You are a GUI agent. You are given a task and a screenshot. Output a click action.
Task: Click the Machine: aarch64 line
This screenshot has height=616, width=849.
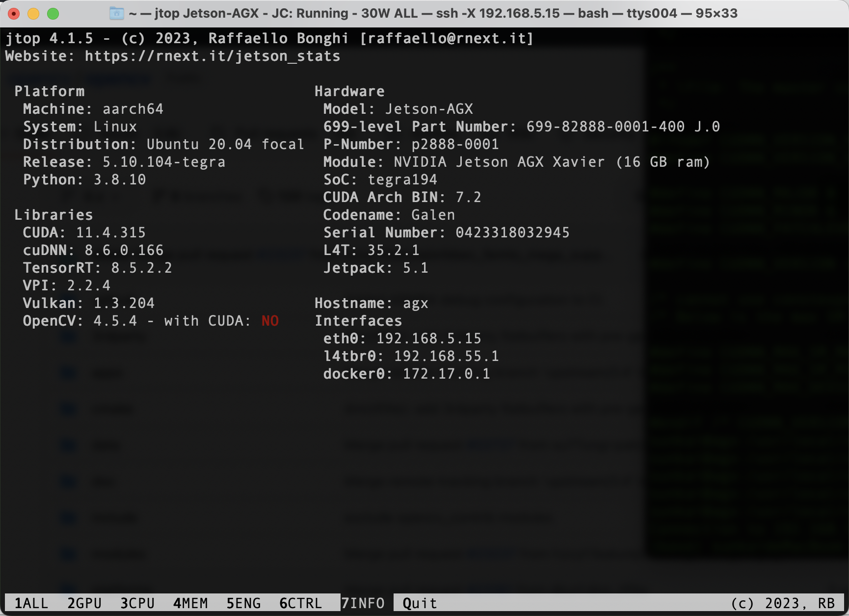point(93,109)
